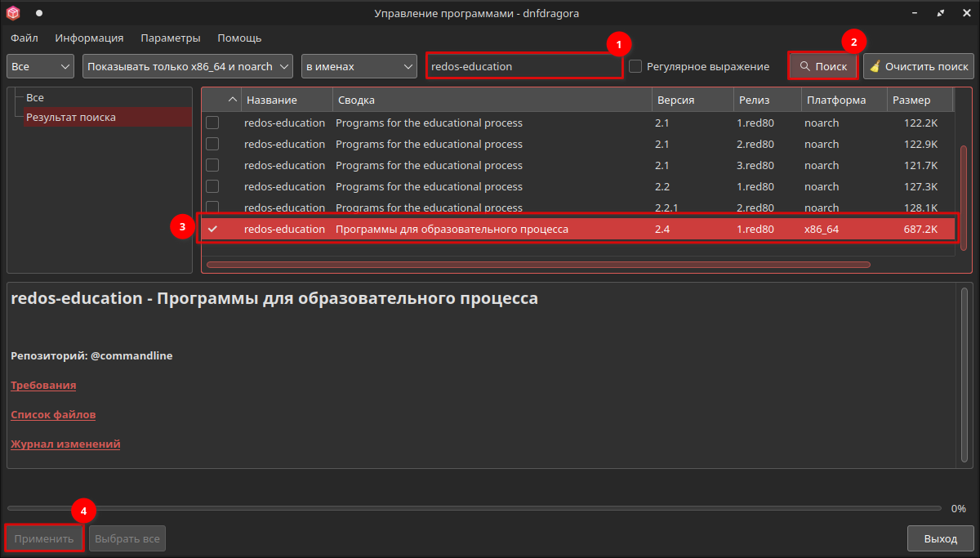
Task: Open the Файл menu
Action: tap(24, 38)
